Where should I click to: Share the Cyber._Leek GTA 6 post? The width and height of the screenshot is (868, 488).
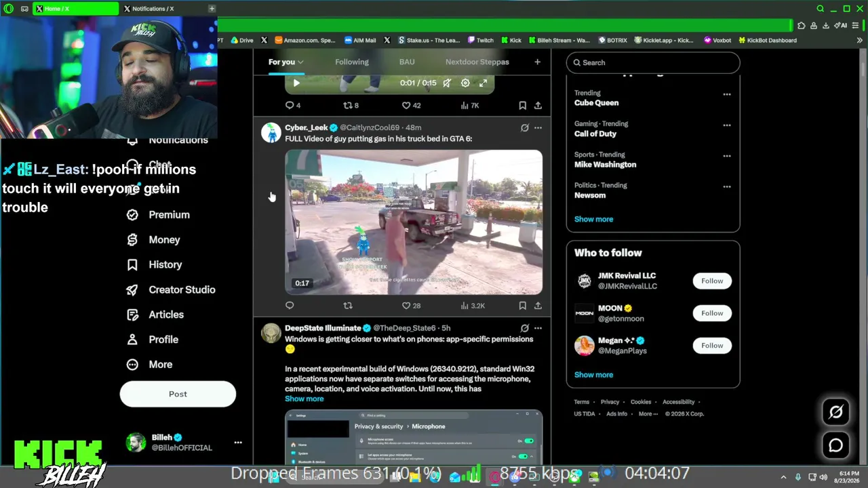tap(538, 306)
